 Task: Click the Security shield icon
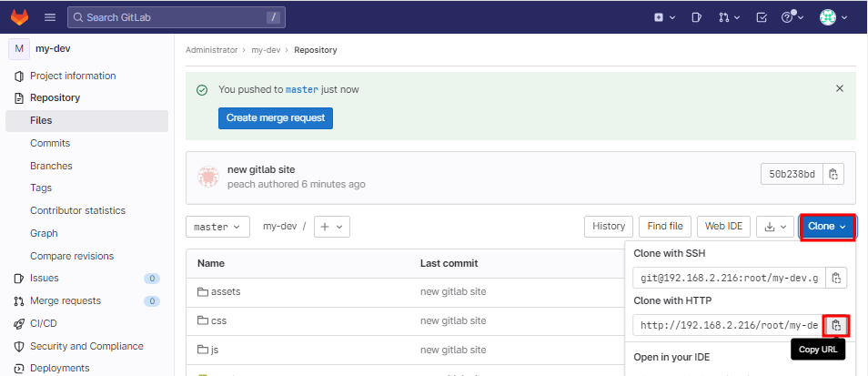[x=19, y=346]
